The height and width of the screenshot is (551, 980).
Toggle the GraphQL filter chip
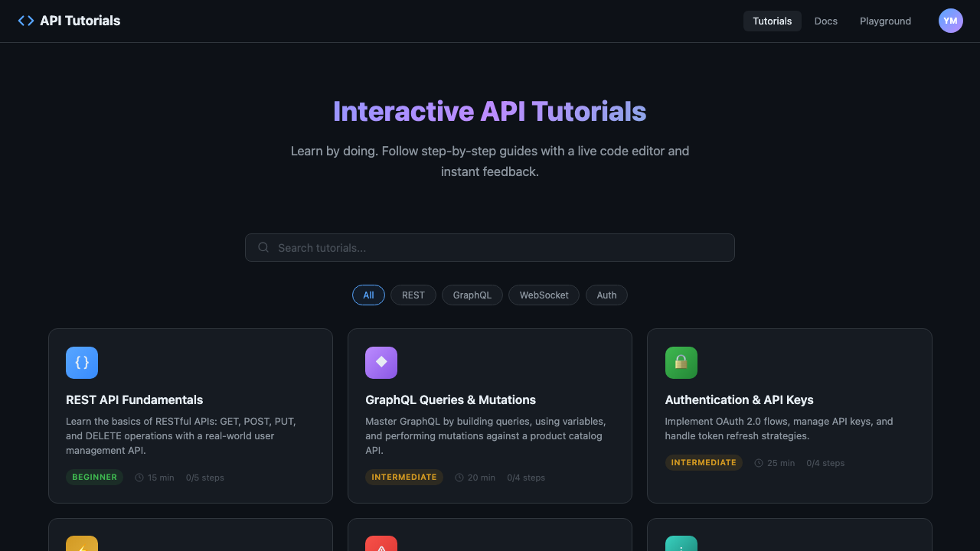click(472, 295)
